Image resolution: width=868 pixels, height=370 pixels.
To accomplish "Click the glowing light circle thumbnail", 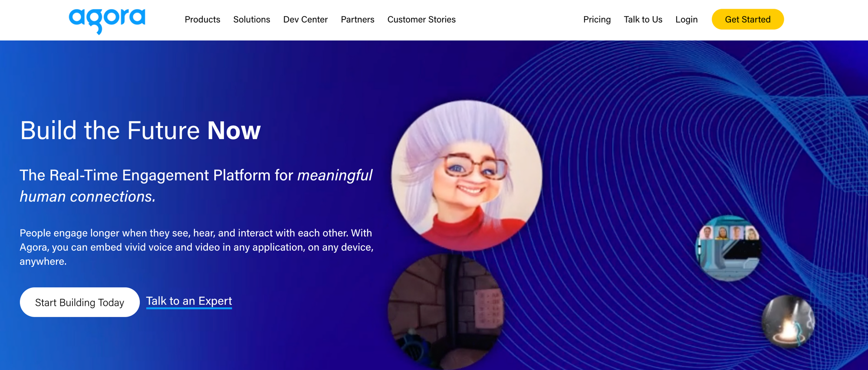I will 788,321.
